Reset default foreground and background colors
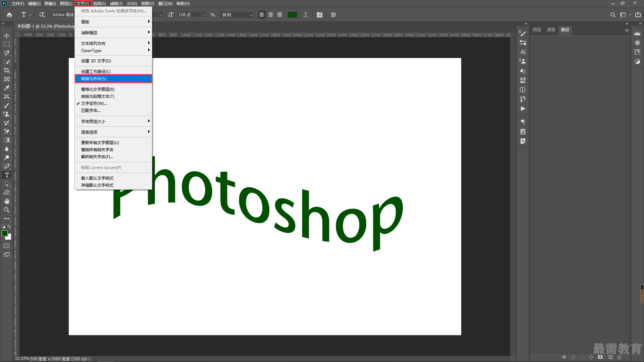The width and height of the screenshot is (644, 362). (x=3, y=227)
